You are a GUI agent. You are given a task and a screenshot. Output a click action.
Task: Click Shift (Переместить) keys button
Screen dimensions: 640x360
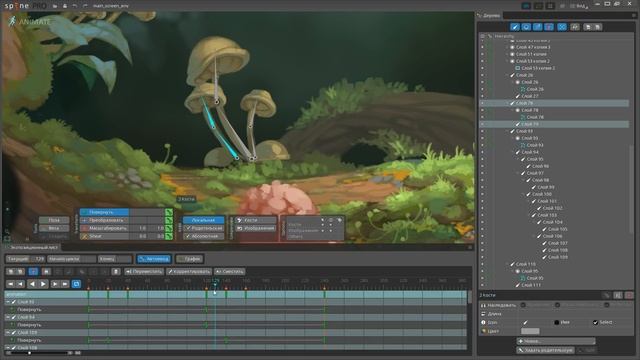[144, 271]
